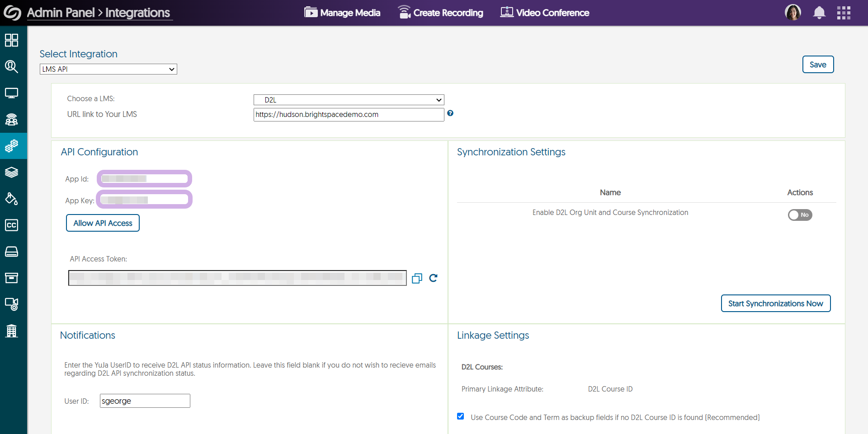
Task: Open the users group icon in sidebar
Action: pos(11,120)
